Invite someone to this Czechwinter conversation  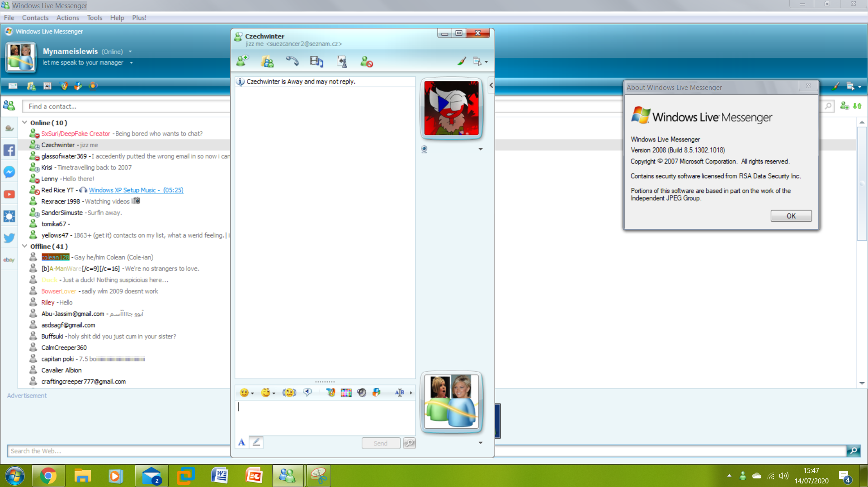pyautogui.click(x=243, y=61)
